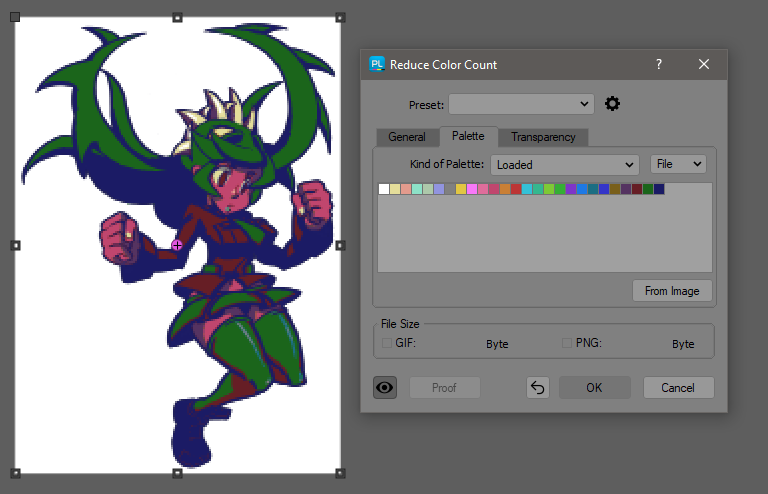Image resolution: width=768 pixels, height=494 pixels.
Task: Click the pink pivot crosshair on the image
Action: [x=177, y=245]
